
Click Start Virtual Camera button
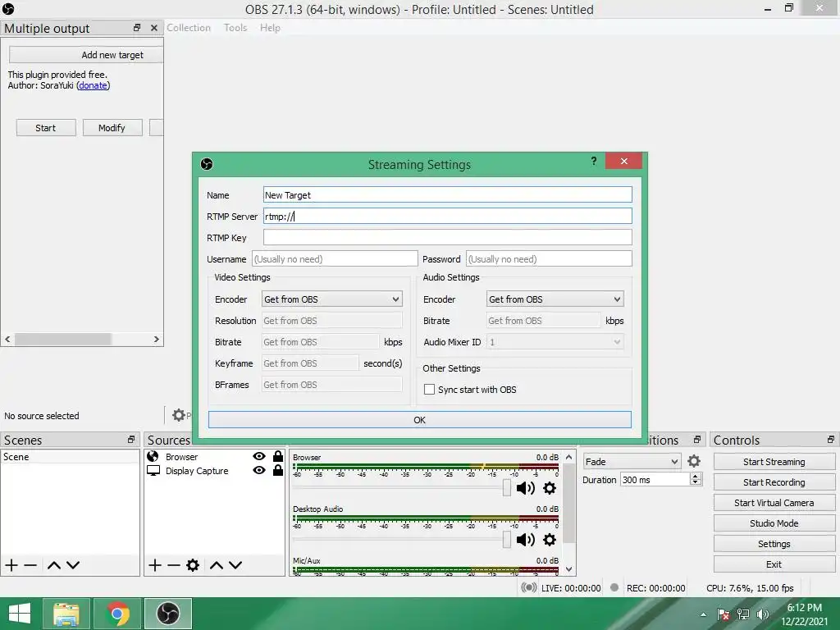774,503
